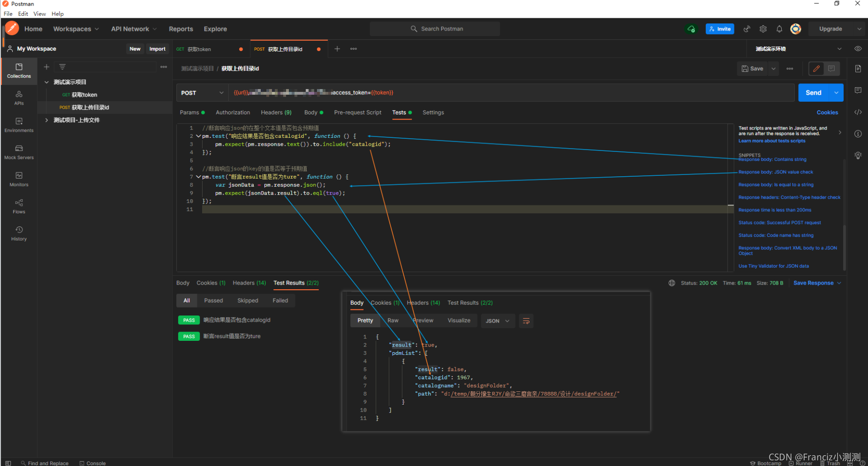Open the tab overflow ellipsis menu
Screen dimensions: 868x466
point(354,49)
